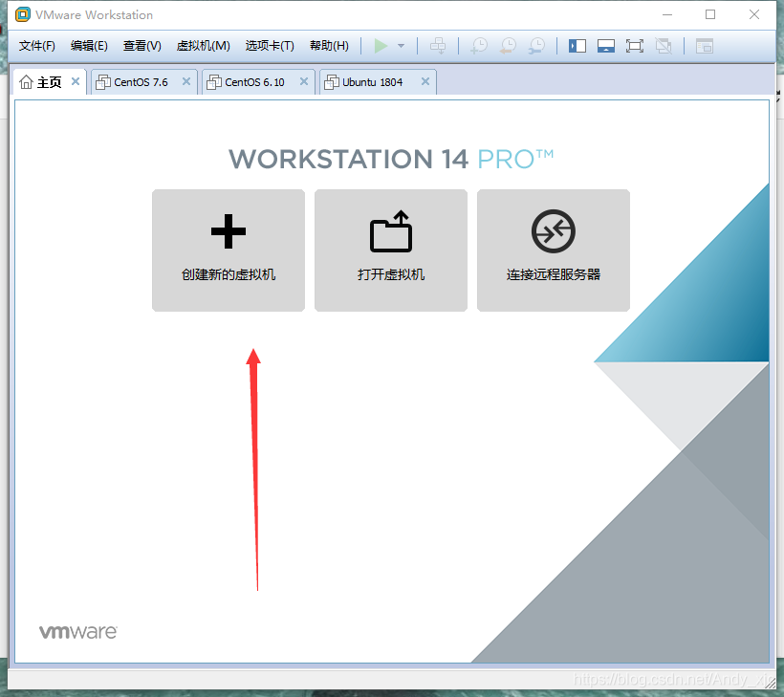Close the VMware Workstation window
The width and height of the screenshot is (784, 697).
point(754,15)
